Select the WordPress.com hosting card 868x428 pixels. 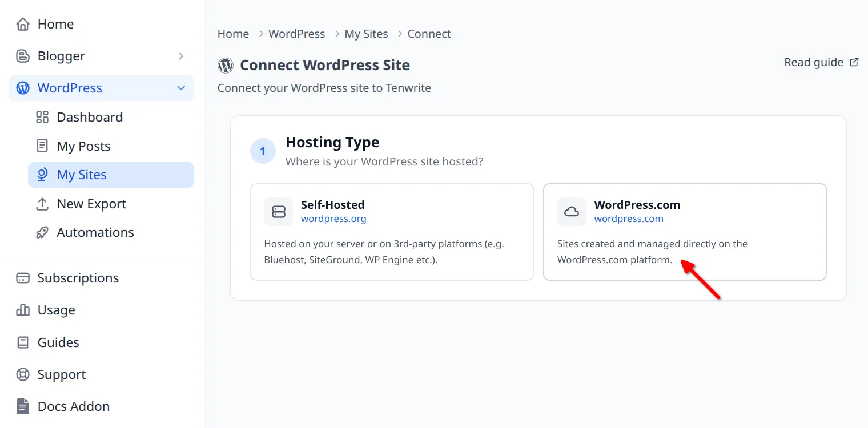(685, 232)
